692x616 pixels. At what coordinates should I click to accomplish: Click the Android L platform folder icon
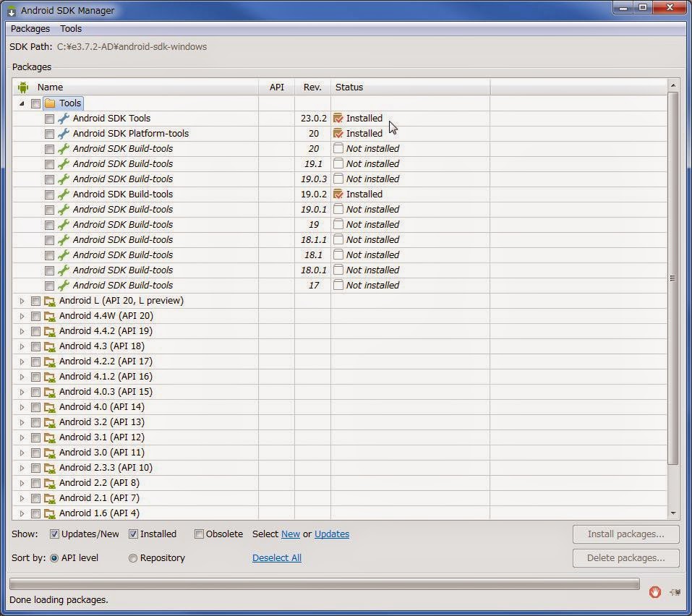[50, 301]
